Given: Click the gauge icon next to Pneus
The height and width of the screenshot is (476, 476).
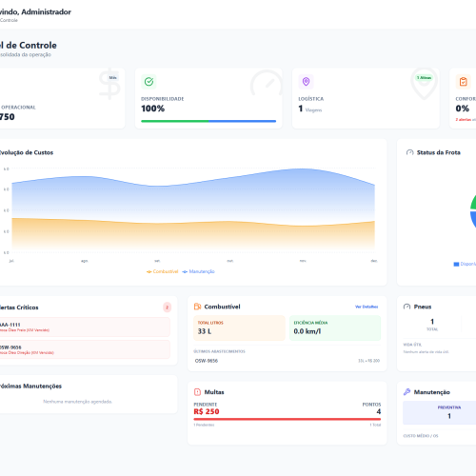Looking at the screenshot, I should pyautogui.click(x=407, y=307).
